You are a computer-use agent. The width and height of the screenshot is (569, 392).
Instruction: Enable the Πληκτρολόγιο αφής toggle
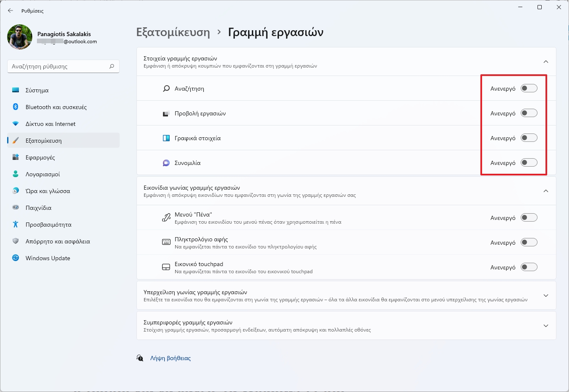pos(529,243)
